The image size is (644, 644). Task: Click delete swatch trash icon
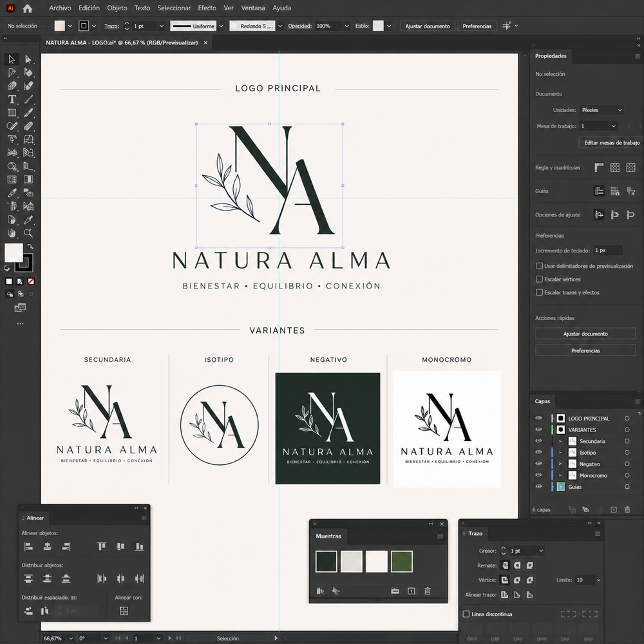pyautogui.click(x=428, y=591)
